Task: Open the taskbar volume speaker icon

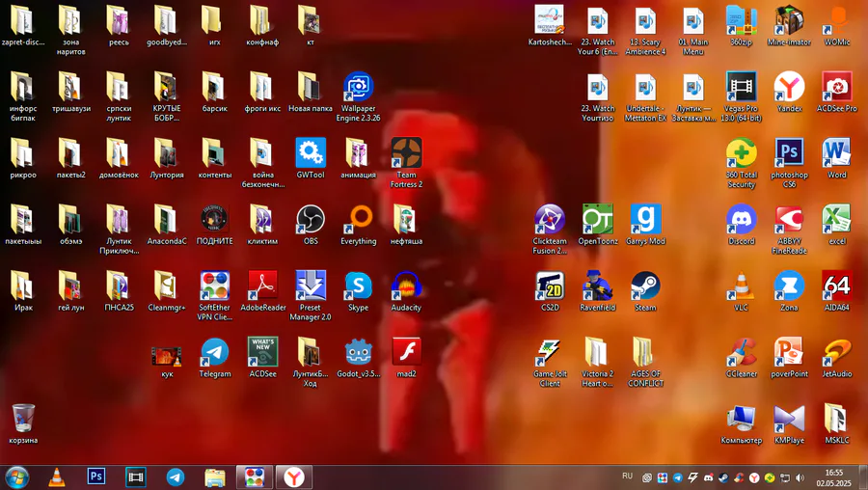Action: click(800, 477)
